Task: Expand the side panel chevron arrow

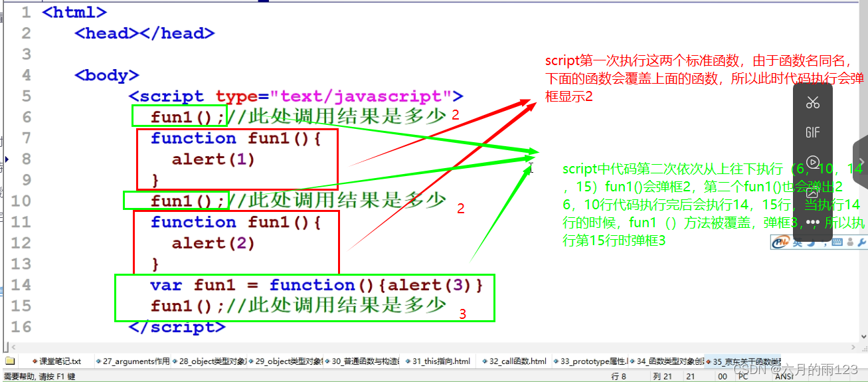Action: click(x=861, y=161)
